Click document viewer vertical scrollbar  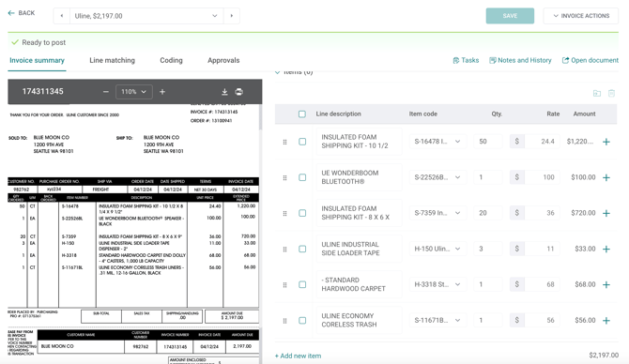tap(260, 117)
